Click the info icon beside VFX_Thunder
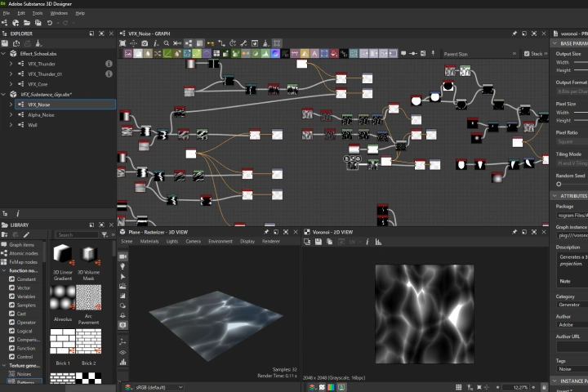Image resolution: width=588 pixels, height=392 pixels. point(109,64)
